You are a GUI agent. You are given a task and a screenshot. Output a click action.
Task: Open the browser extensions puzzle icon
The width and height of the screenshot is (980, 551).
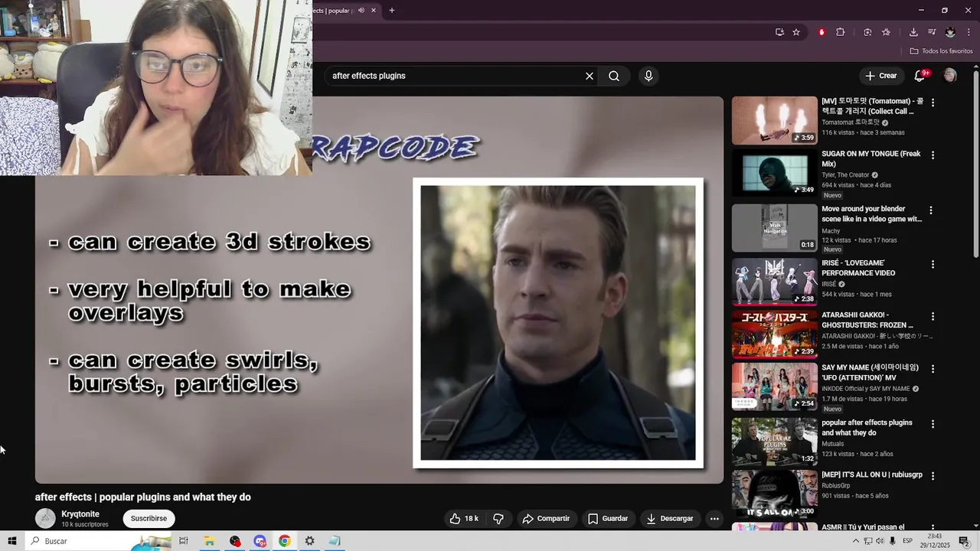point(841,32)
